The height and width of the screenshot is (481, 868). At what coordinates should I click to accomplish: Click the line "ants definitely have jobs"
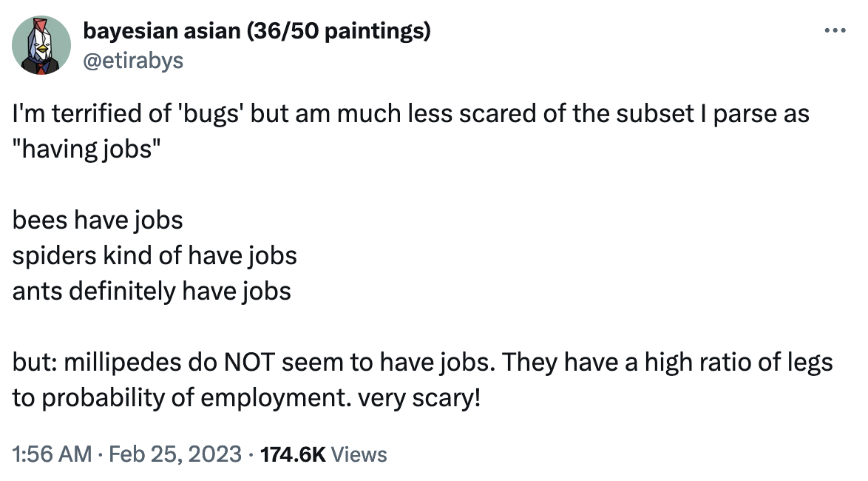click(x=152, y=291)
